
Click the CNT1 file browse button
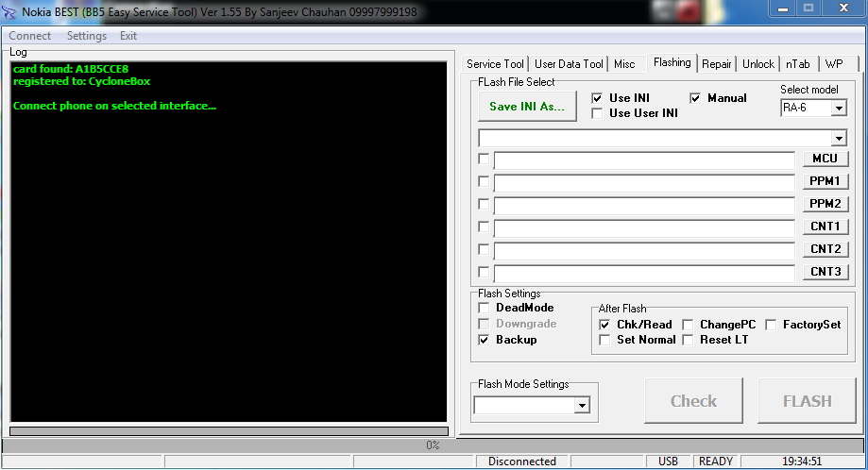coord(825,227)
